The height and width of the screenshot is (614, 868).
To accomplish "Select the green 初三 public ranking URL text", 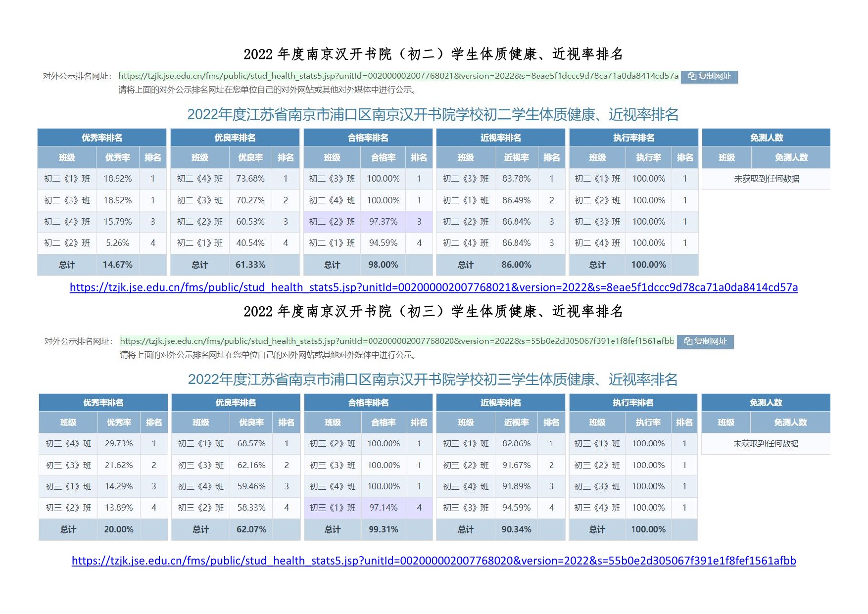I will pyautogui.click(x=397, y=341).
